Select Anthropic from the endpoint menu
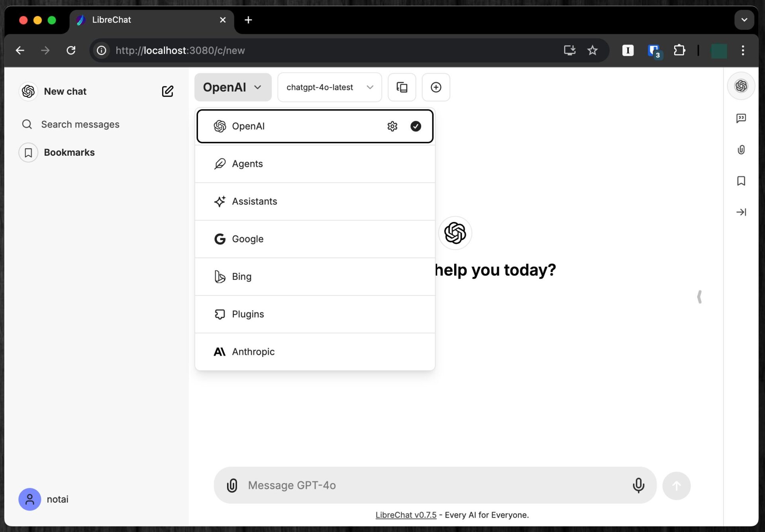 253,352
